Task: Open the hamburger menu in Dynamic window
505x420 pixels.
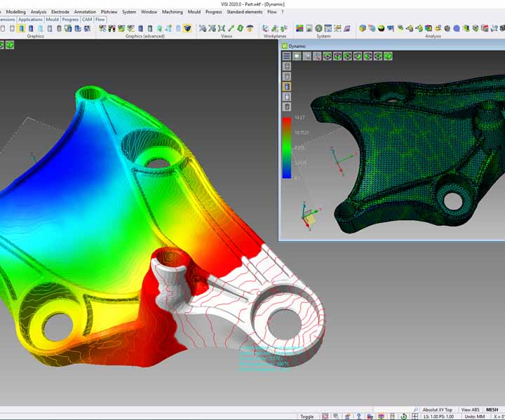Action: [x=286, y=56]
